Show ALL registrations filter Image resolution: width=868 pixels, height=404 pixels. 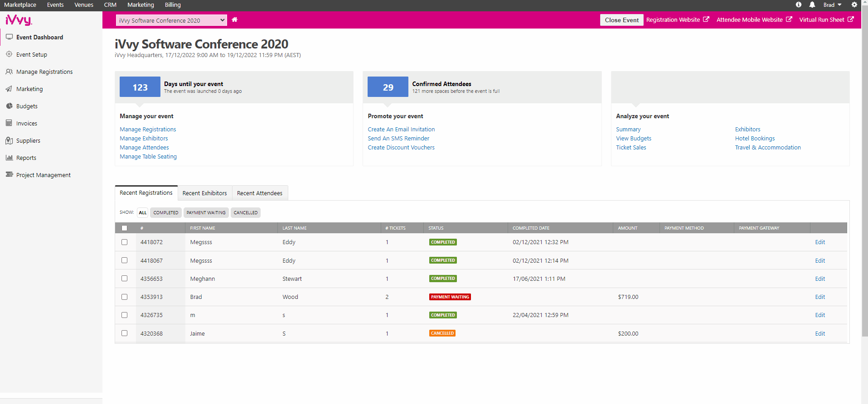[x=143, y=212]
